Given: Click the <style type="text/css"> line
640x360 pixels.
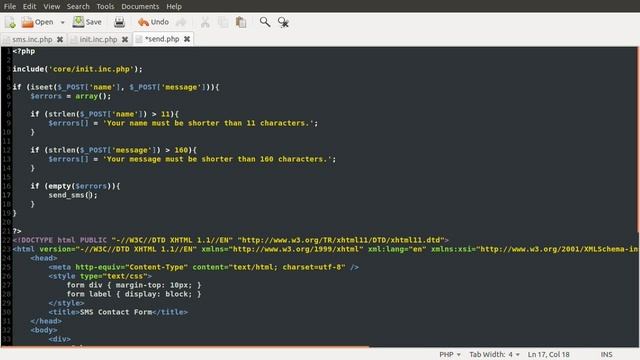Looking at the screenshot, I should pyautogui.click(x=100, y=276).
